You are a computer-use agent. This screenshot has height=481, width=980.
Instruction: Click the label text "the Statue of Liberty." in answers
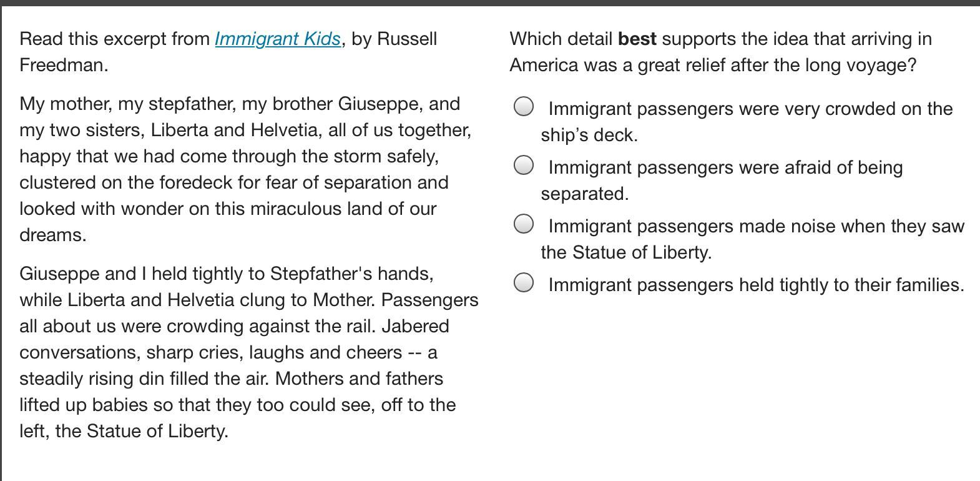coord(626,252)
